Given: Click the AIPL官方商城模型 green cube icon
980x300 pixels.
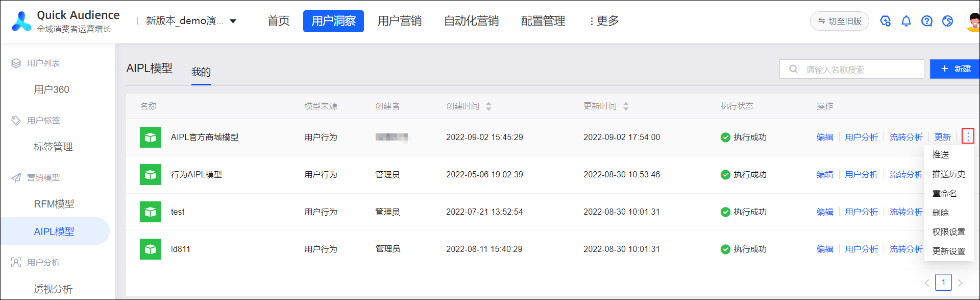Looking at the screenshot, I should pyautogui.click(x=150, y=137).
